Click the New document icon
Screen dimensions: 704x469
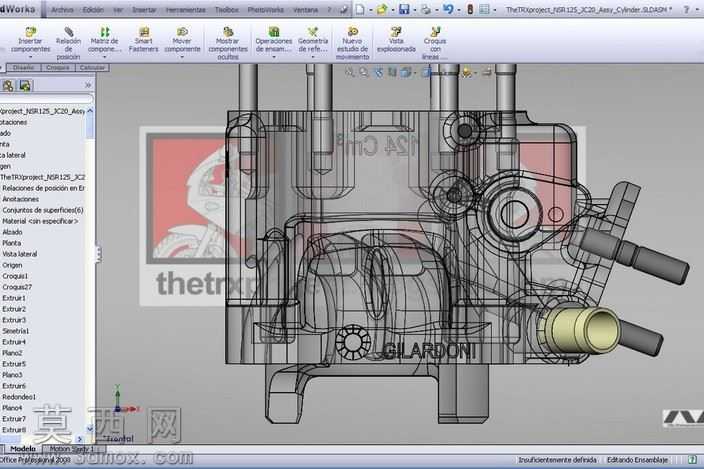point(360,9)
